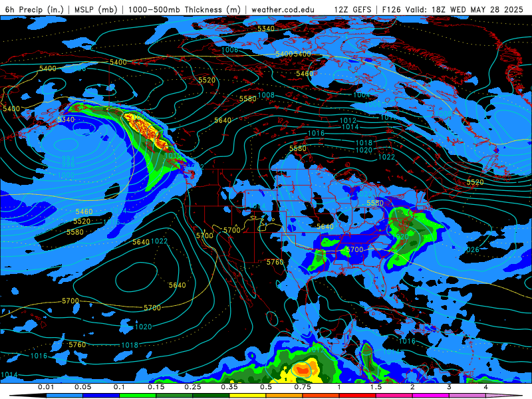Click the 1000 isobar label in Pacific low

(x=66, y=175)
